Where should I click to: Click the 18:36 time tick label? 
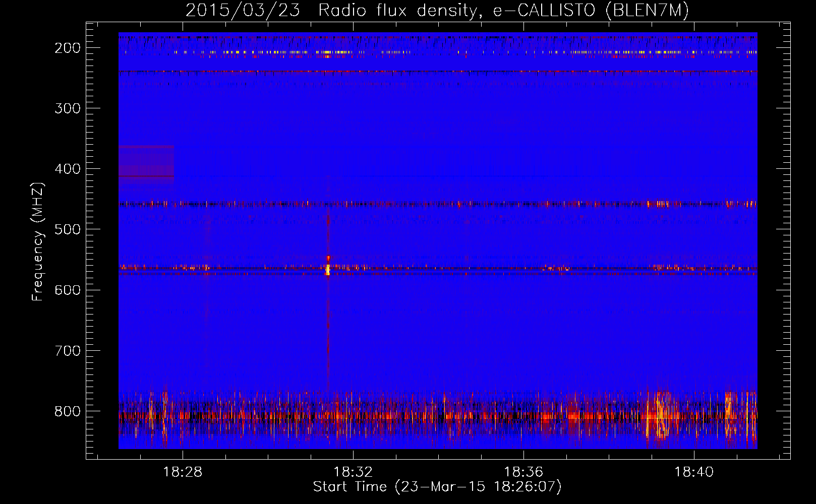523,472
